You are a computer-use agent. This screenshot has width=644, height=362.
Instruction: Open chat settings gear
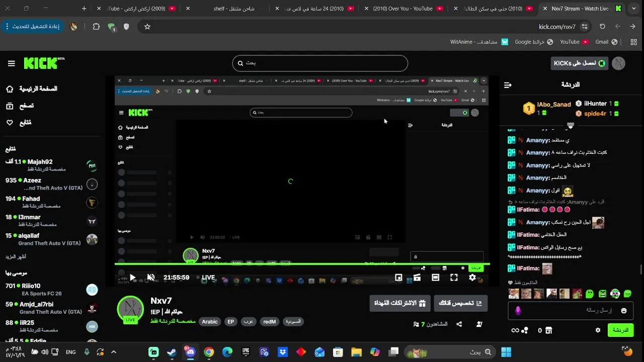pyautogui.click(x=598, y=330)
